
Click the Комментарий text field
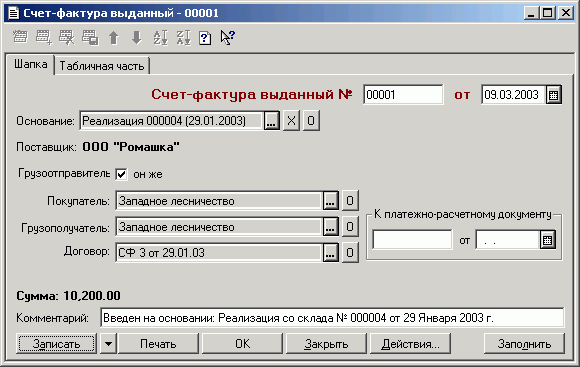click(x=332, y=317)
